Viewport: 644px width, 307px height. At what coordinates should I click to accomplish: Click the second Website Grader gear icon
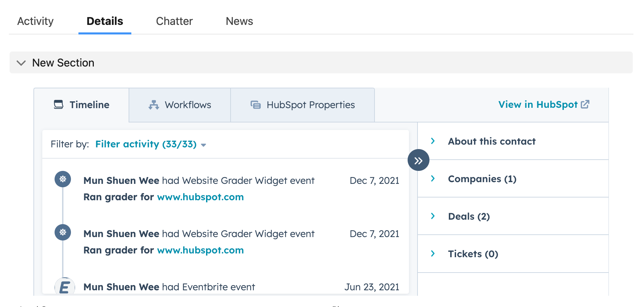[x=63, y=232]
